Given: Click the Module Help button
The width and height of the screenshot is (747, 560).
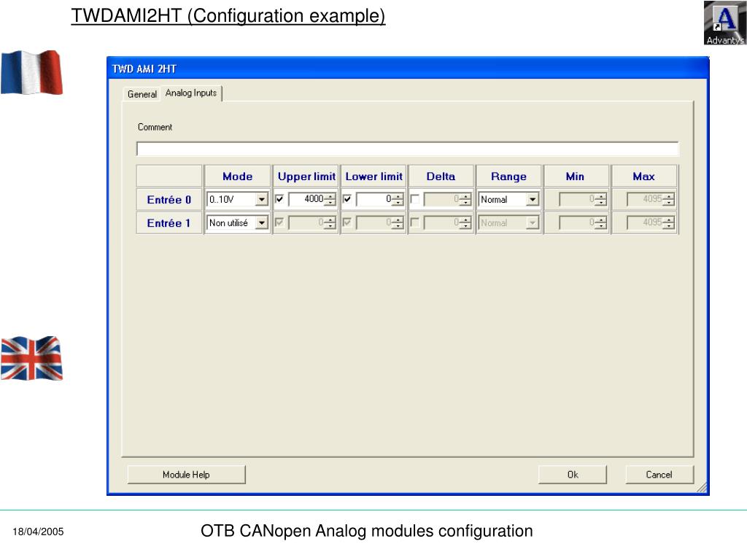Looking at the screenshot, I should (186, 475).
